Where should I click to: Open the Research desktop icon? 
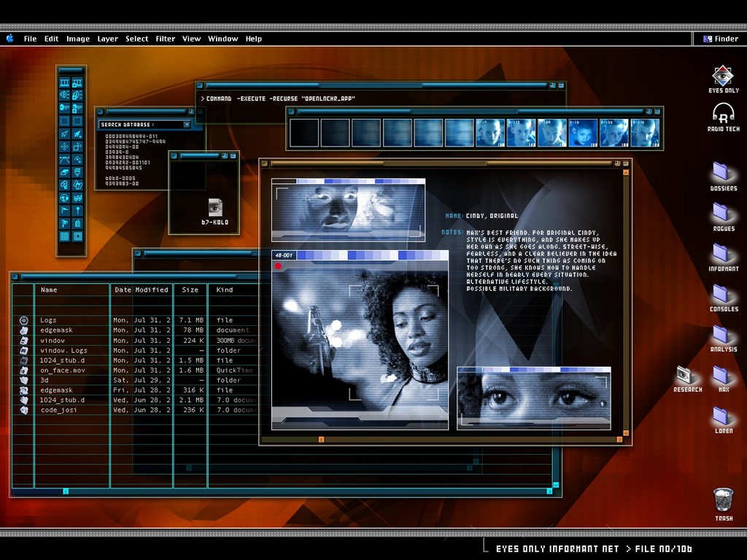tap(684, 375)
